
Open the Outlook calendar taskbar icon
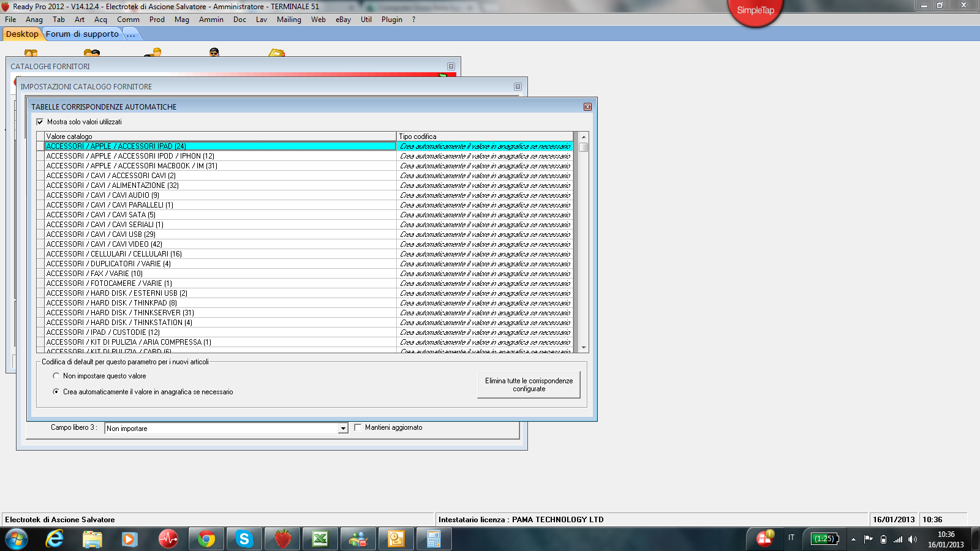tap(396, 539)
